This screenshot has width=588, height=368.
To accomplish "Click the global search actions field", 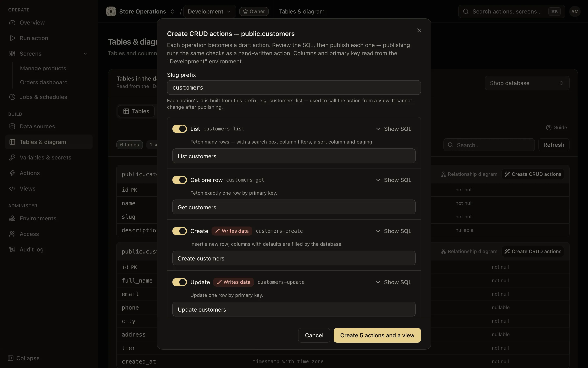I will click(511, 11).
